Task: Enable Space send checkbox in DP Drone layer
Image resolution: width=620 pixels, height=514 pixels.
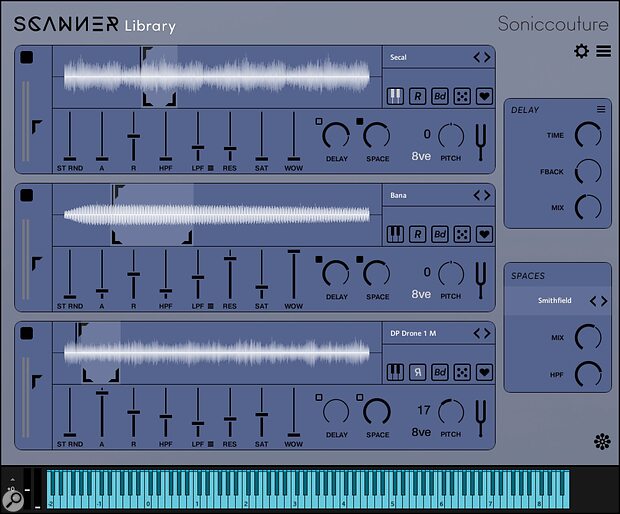Action: click(x=360, y=397)
